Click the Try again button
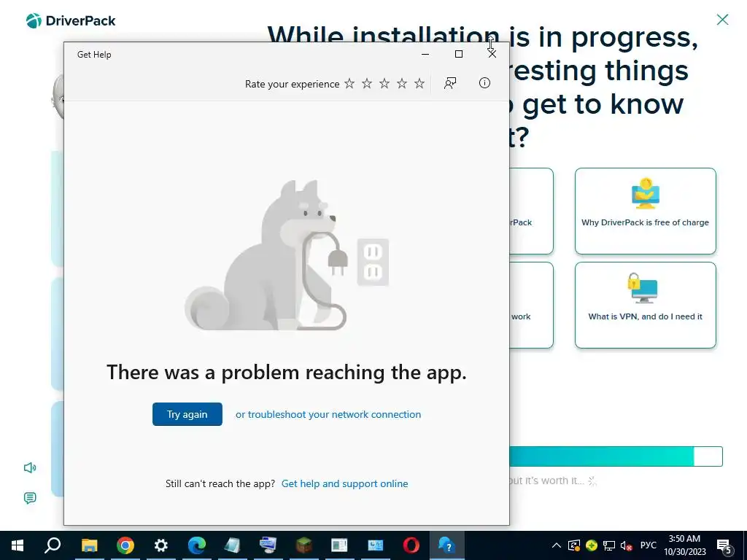Image resolution: width=747 pixels, height=560 pixels. coord(187,414)
